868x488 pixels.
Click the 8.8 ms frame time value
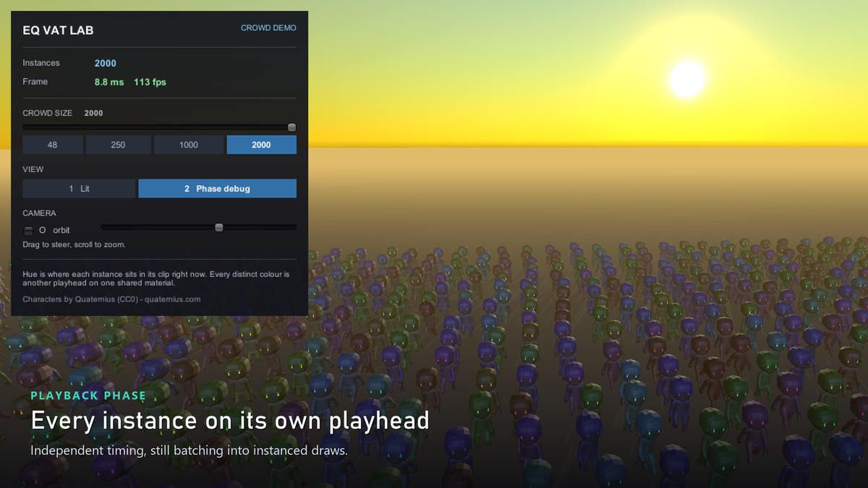[x=109, y=82]
